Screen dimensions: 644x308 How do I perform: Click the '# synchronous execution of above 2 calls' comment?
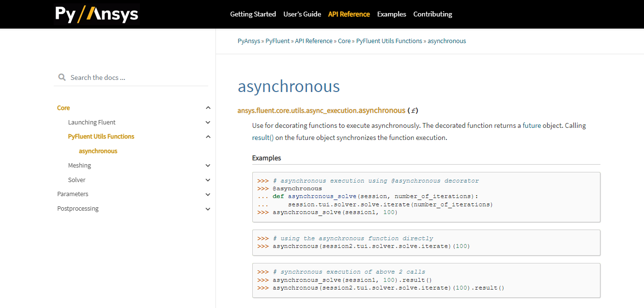349,272
